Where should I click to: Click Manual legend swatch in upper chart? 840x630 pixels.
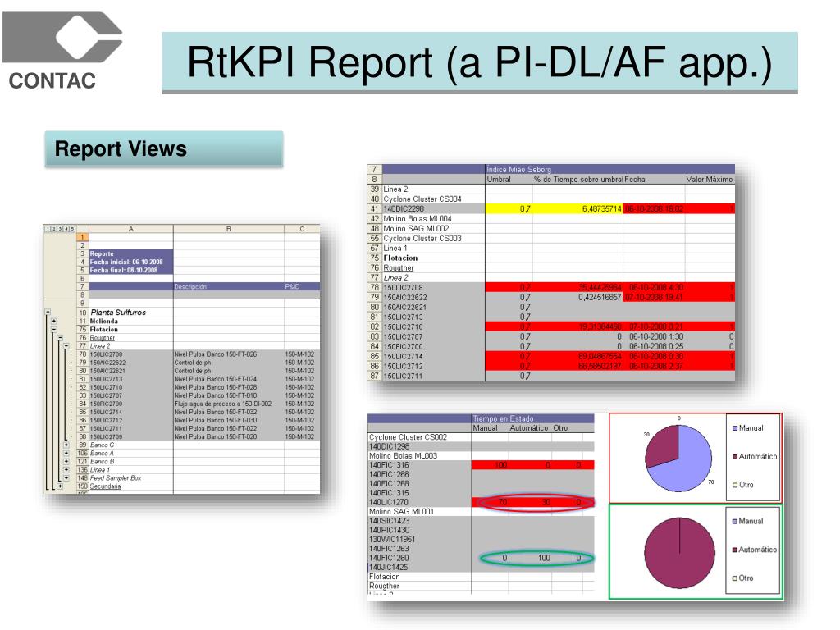click(735, 428)
